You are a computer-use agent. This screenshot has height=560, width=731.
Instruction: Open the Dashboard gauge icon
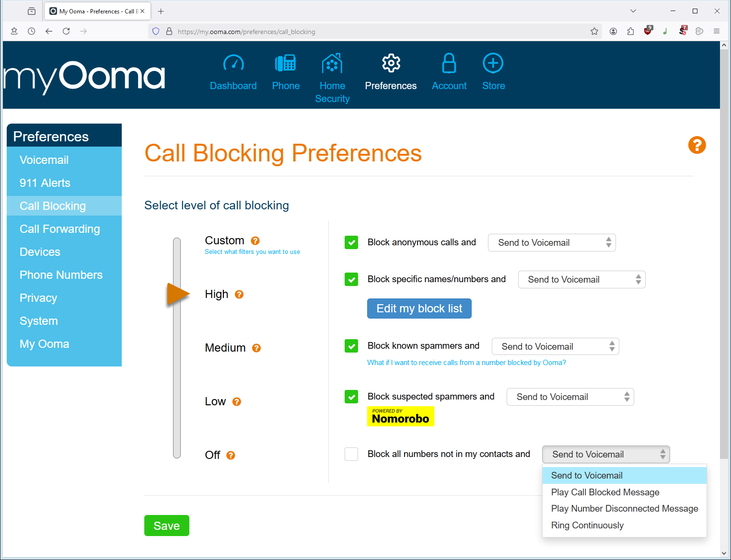click(x=233, y=63)
